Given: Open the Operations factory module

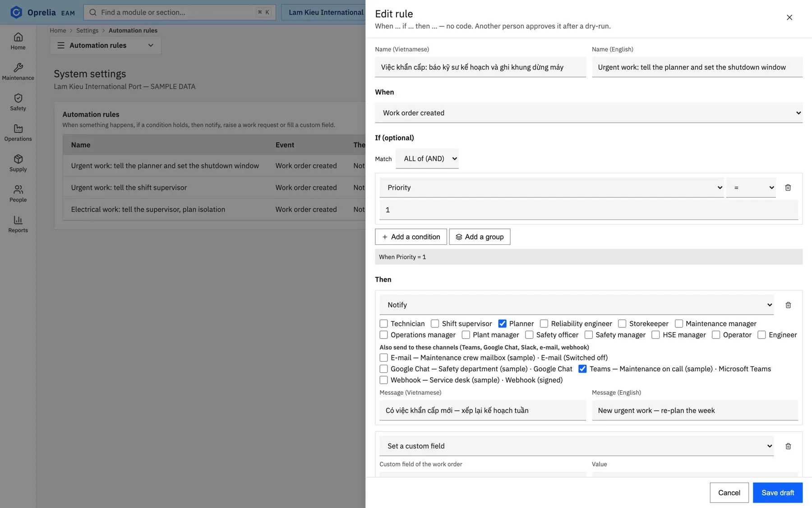Looking at the screenshot, I should [18, 133].
